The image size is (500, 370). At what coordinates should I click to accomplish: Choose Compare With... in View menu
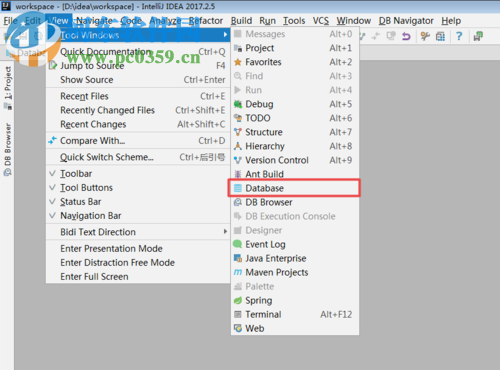(x=138, y=141)
